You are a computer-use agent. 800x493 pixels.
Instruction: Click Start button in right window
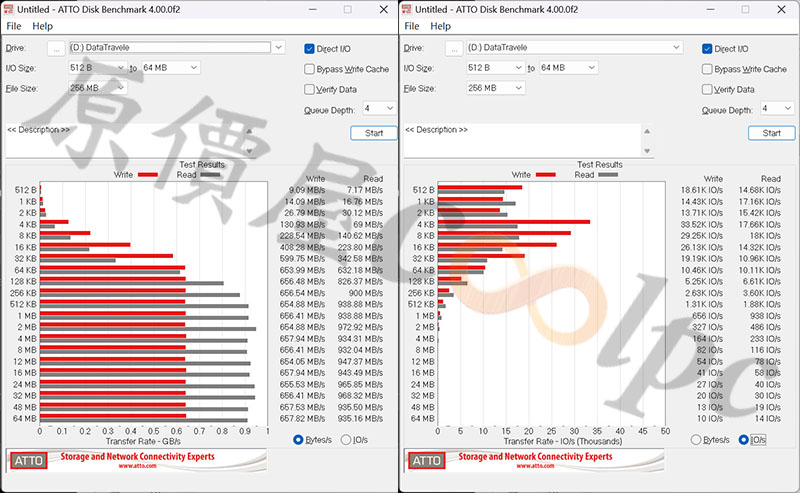click(771, 133)
